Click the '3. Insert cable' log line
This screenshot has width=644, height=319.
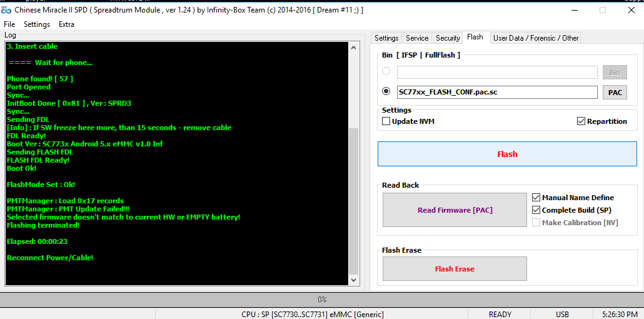pos(33,46)
